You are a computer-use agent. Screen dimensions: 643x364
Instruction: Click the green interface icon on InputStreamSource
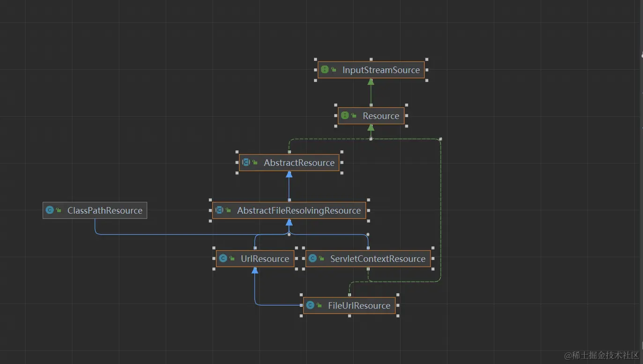coord(325,69)
